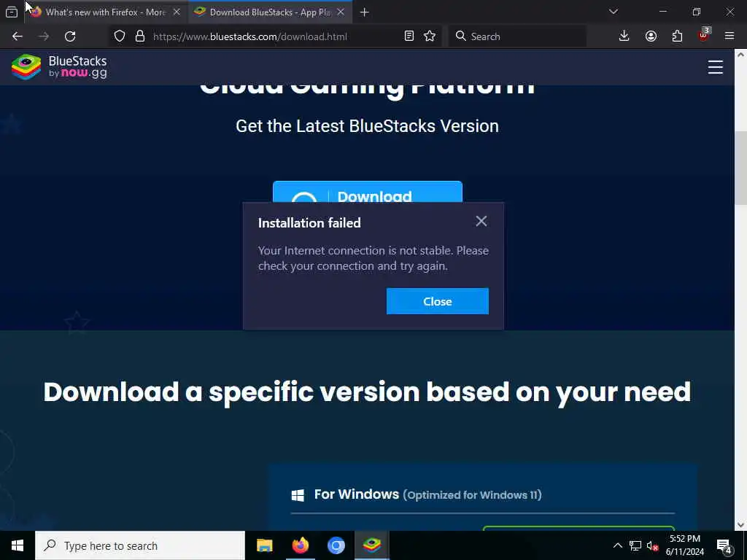The image size is (747, 560).
Task: Click the BlueStacks installer taskbar icon
Action: pyautogui.click(x=371, y=545)
